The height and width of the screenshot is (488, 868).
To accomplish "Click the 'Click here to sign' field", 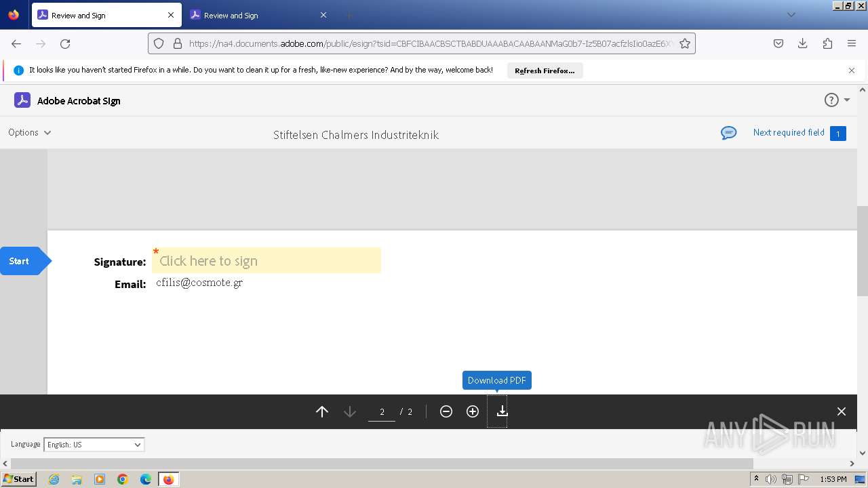I will tap(267, 261).
